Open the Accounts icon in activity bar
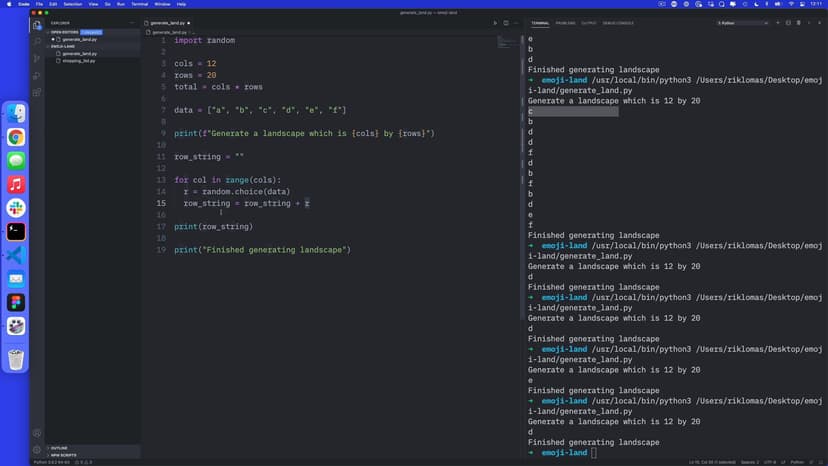The width and height of the screenshot is (828, 466). coord(37,432)
